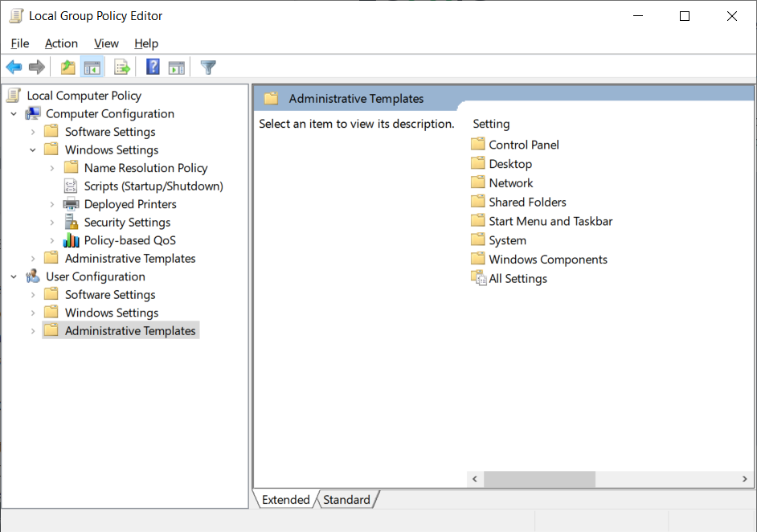The width and height of the screenshot is (757, 532).
Task: Click the Back arrow in the toolbar
Action: pos(14,68)
